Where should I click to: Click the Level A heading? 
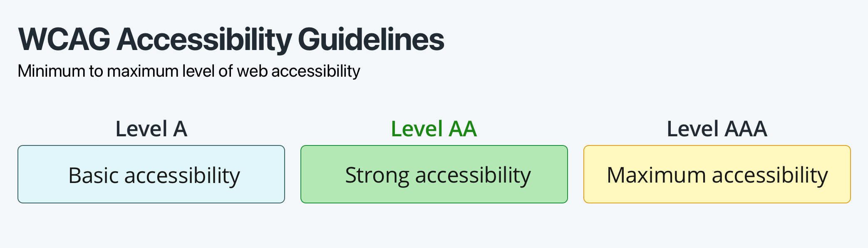point(151,129)
